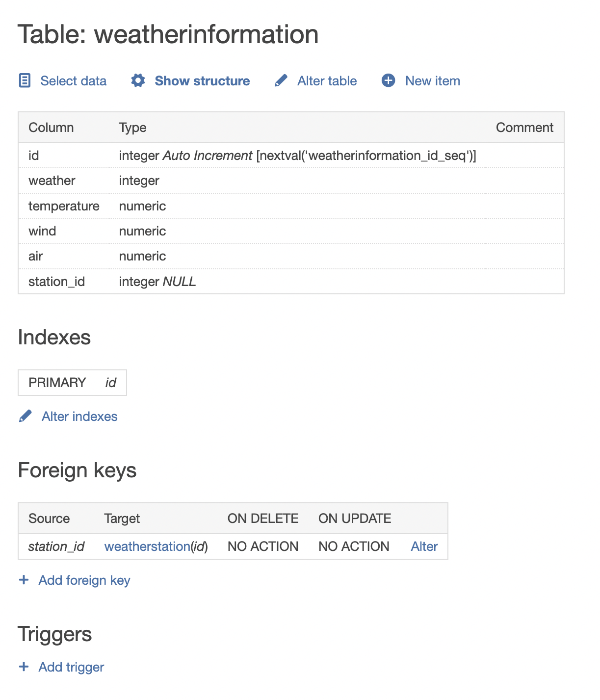Create a New item record

point(432,81)
